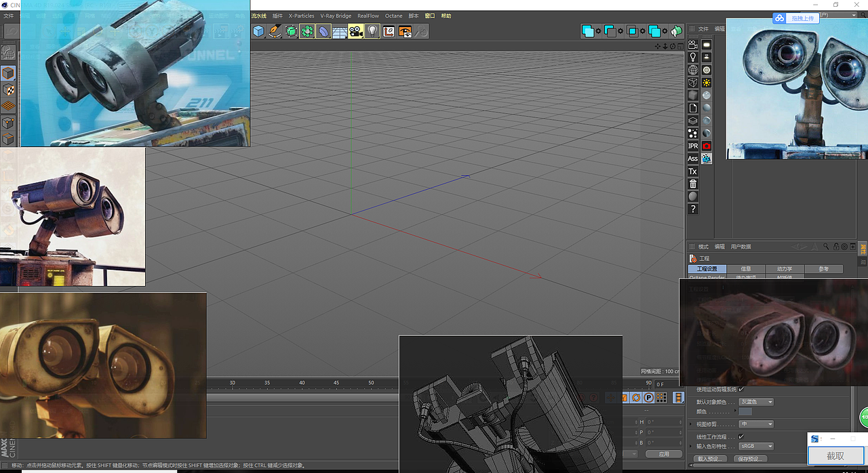Select the Light creation icon
Screen dimensions: 868x473
tap(371, 32)
